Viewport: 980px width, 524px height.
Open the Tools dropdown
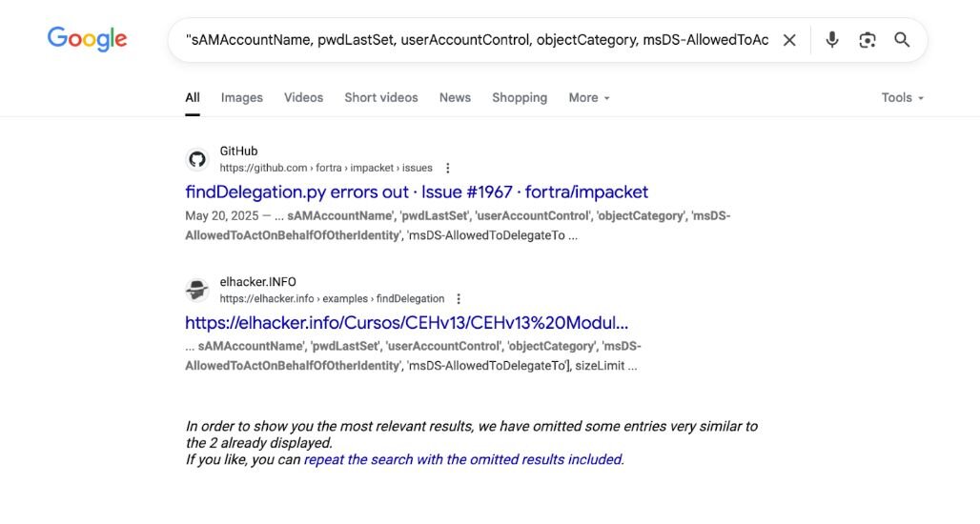(902, 97)
